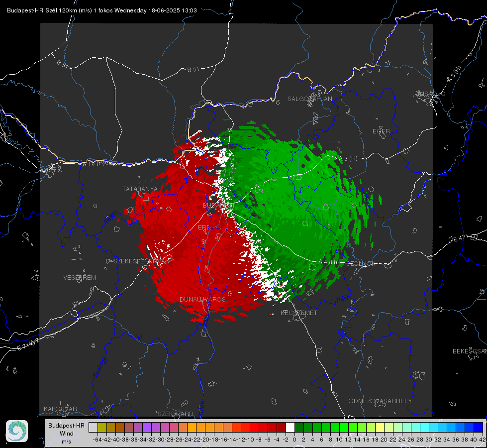Viewport: 487px width, 448px height.
Task: Click the A 4 (H) road label
Action: click(328, 262)
